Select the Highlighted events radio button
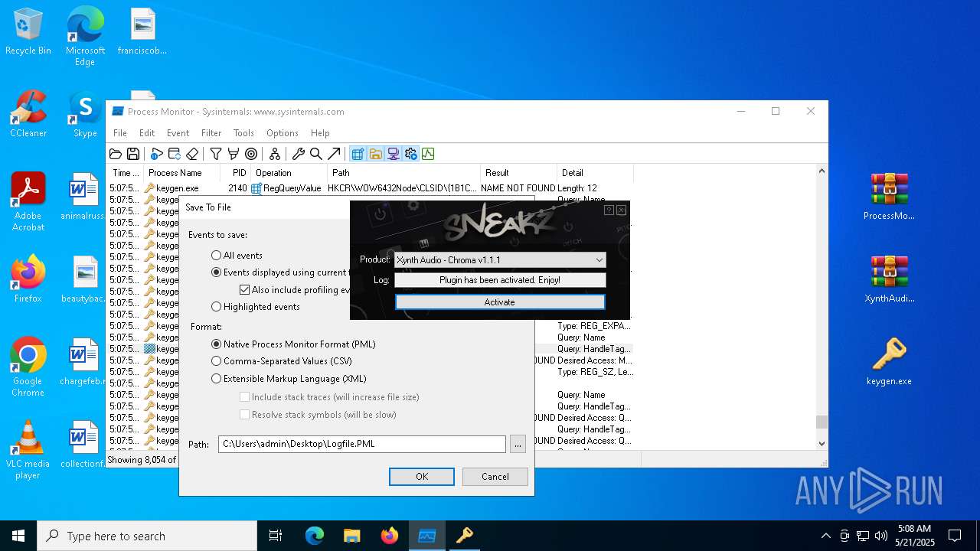 click(216, 307)
